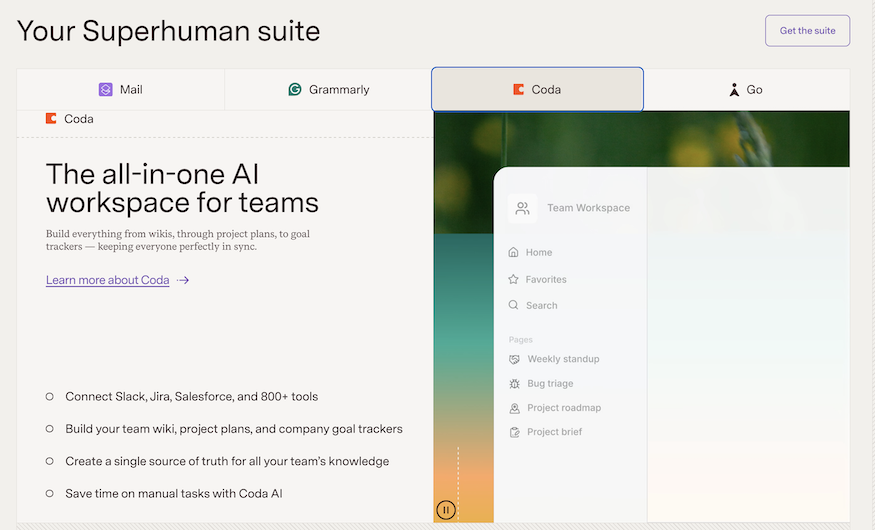
Task: Click the purple Mail icon
Action: point(105,89)
